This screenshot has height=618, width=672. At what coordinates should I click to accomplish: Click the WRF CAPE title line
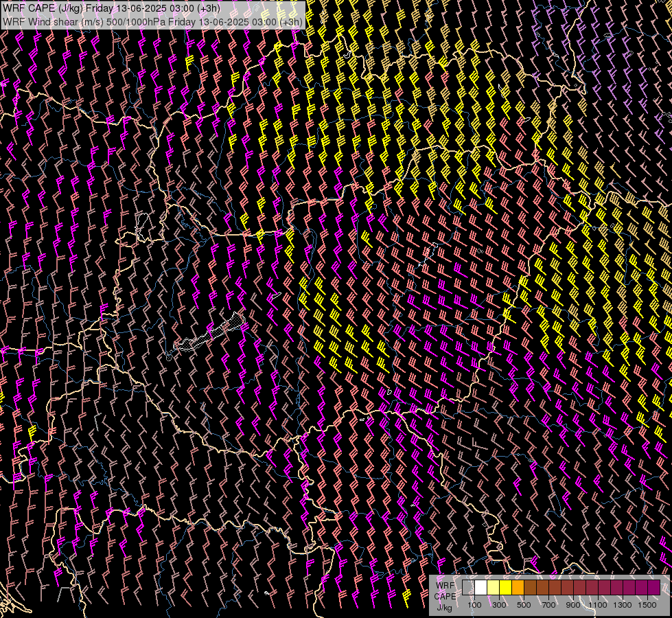point(111,8)
